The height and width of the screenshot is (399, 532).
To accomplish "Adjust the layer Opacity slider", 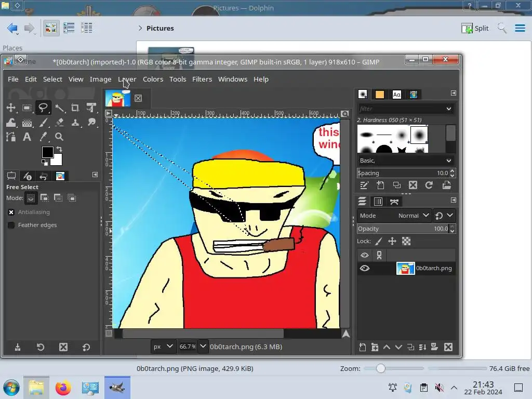I will pyautogui.click(x=403, y=229).
